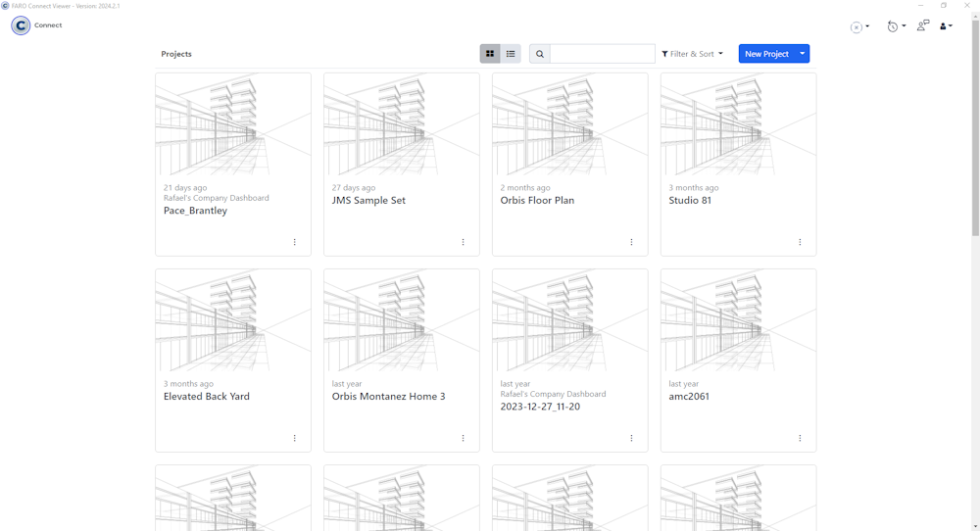The image size is (980, 531).
Task: Expand the New Project split arrow
Action: (803, 54)
